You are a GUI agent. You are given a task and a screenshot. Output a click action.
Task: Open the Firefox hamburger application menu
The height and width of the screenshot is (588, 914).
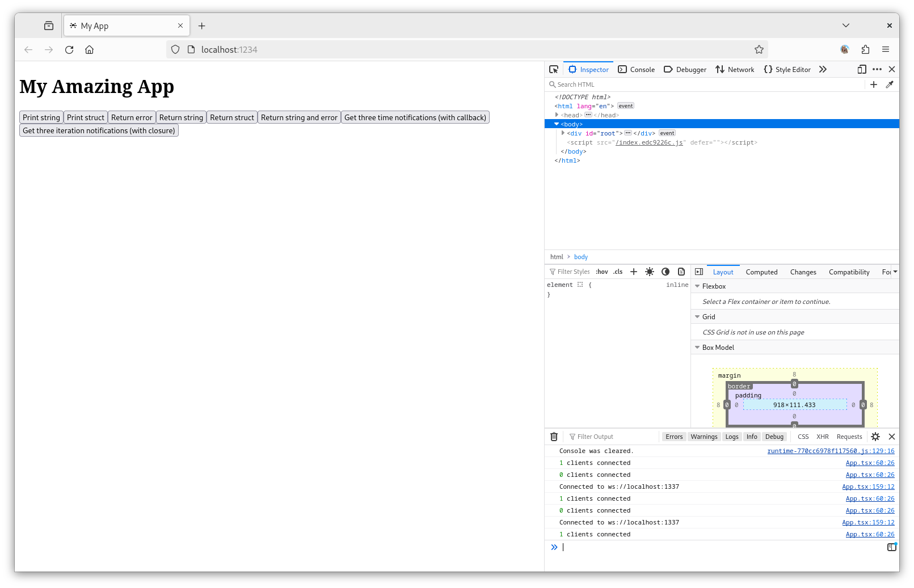coord(885,49)
